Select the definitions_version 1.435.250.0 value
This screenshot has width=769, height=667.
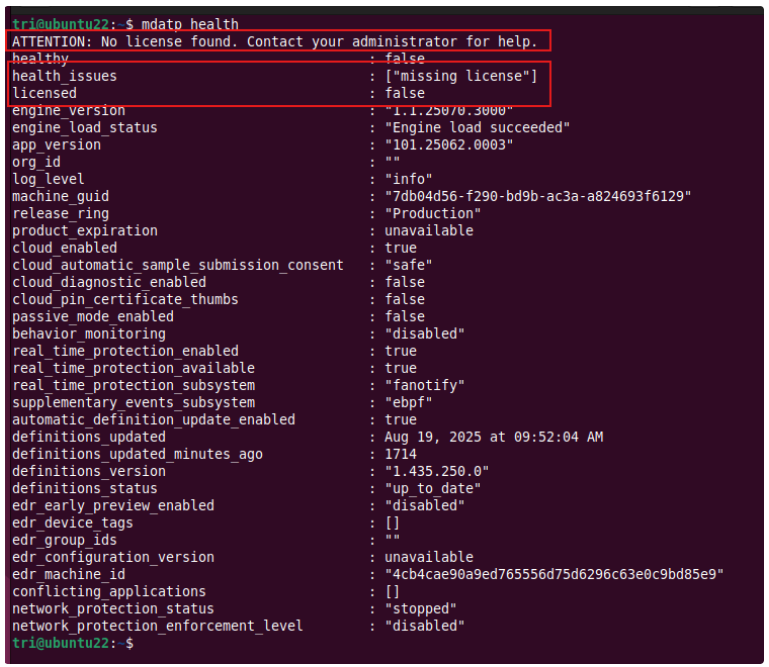[x=436, y=471]
